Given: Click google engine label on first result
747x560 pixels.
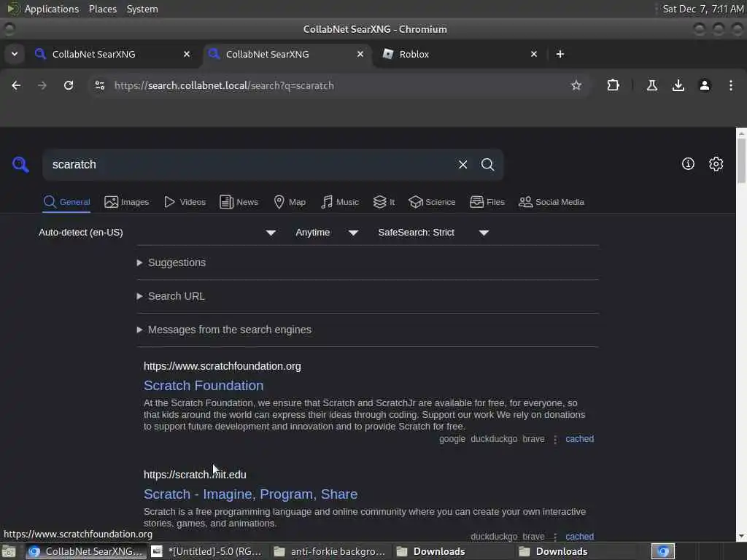Looking at the screenshot, I should click(x=452, y=439).
